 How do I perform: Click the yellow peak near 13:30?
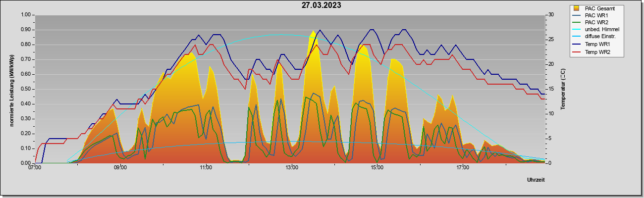313,34
